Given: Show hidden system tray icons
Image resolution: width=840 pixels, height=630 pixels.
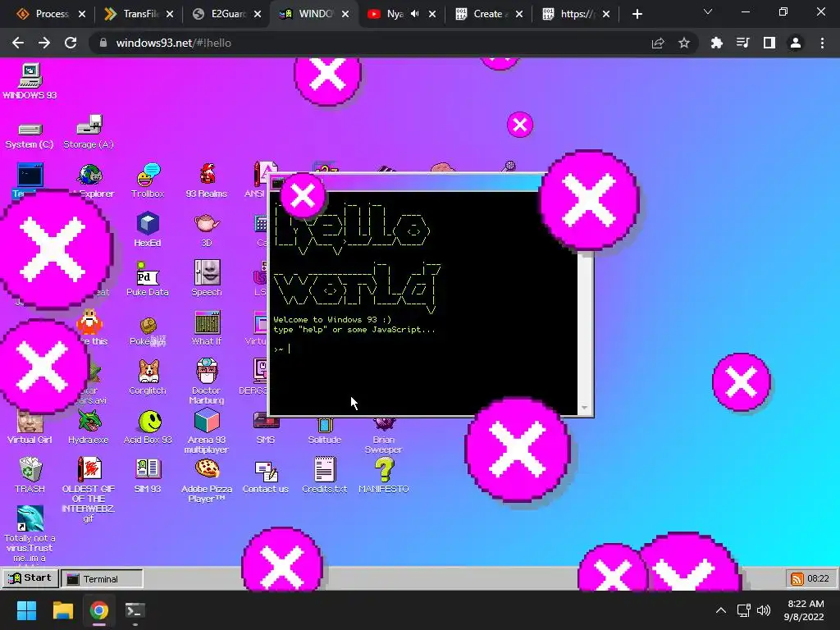Looking at the screenshot, I should pyautogui.click(x=721, y=610).
